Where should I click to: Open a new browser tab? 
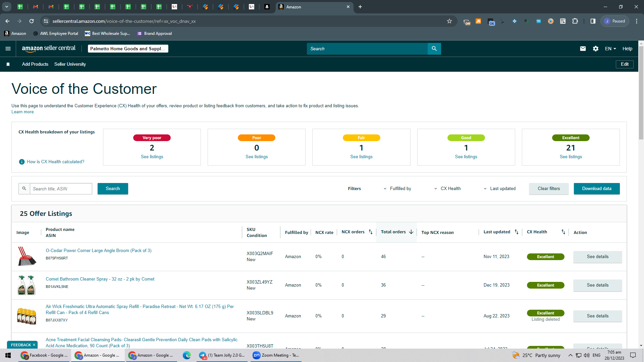[360, 7]
